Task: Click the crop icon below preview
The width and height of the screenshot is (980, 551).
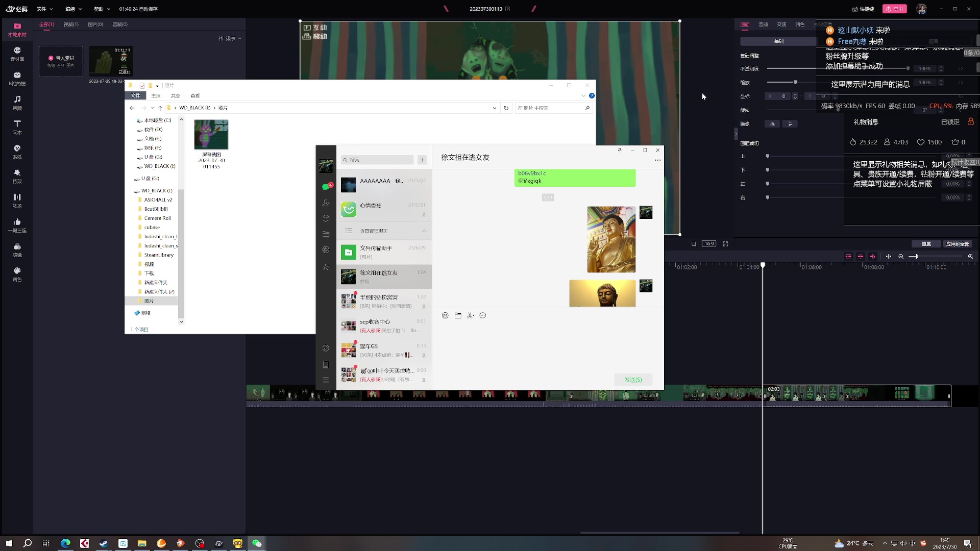Action: coord(694,244)
